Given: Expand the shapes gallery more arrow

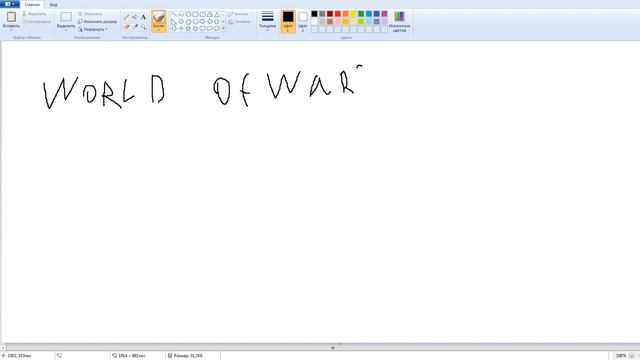Looking at the screenshot, I should pyautogui.click(x=223, y=29).
